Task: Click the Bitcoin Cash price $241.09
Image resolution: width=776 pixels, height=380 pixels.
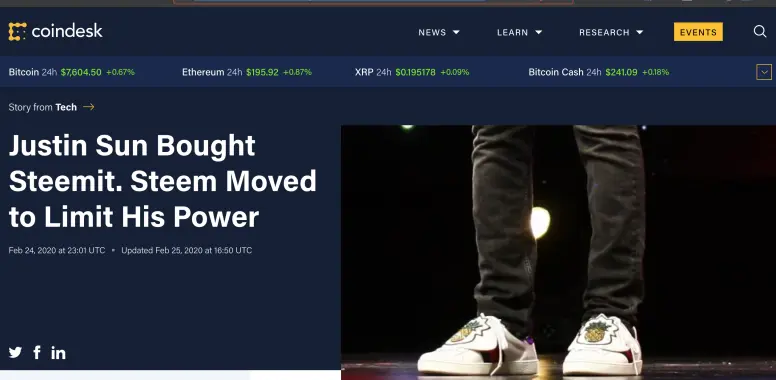Action: 621,72
